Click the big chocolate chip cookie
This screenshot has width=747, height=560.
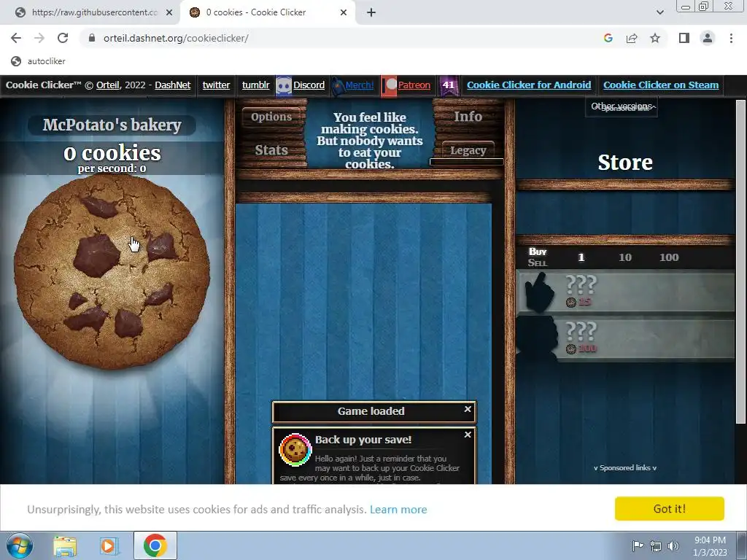point(112,272)
